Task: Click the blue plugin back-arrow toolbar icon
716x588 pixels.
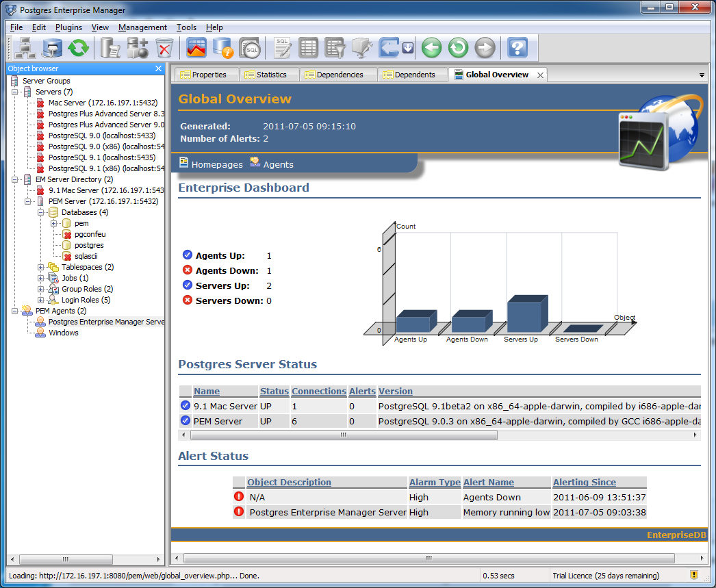Action: [x=389, y=48]
